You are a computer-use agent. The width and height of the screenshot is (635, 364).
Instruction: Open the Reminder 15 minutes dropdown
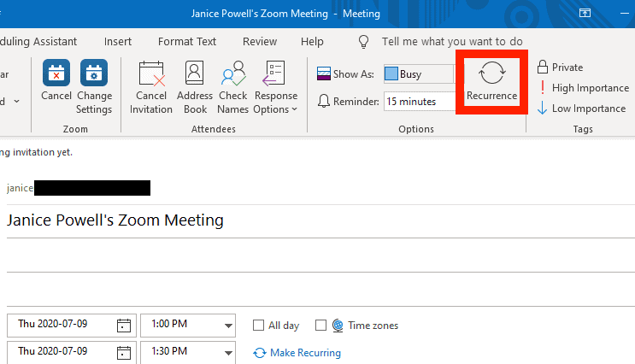coord(420,101)
